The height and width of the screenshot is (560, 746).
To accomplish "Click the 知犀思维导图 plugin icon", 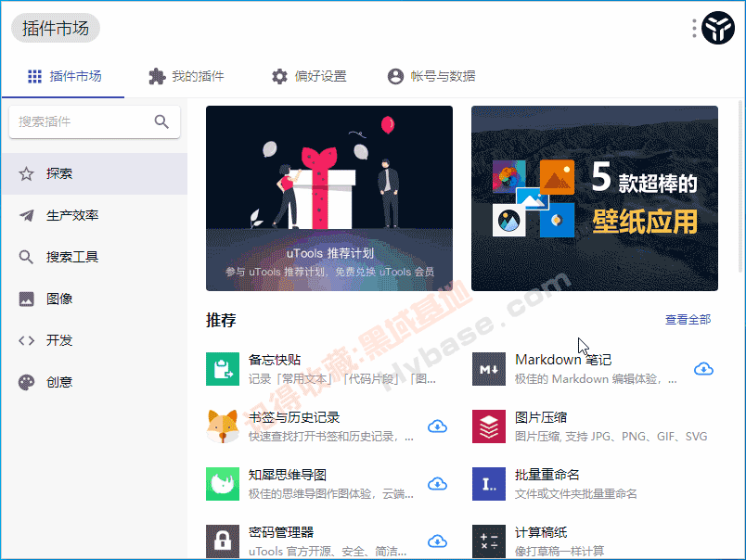I will (x=223, y=484).
